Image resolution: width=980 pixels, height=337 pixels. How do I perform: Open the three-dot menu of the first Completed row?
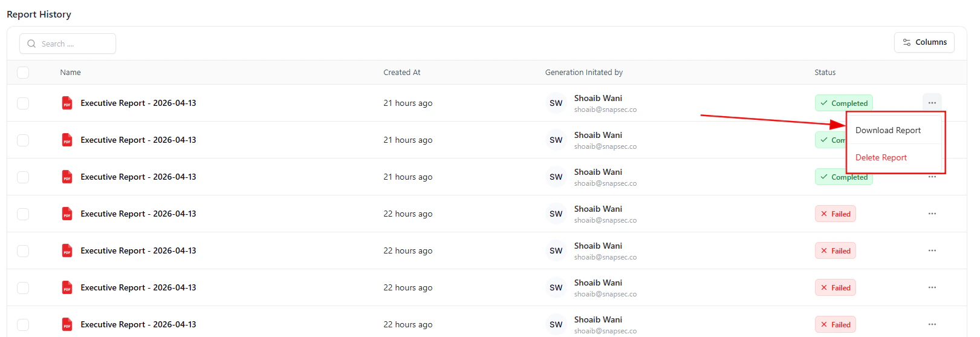coord(932,103)
